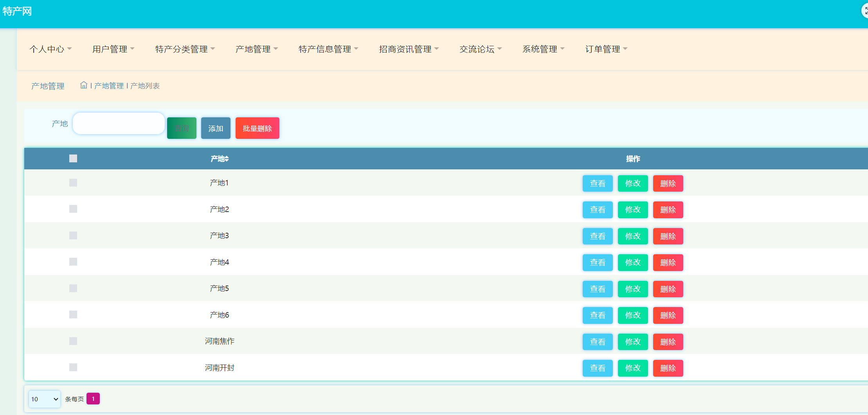
Task: Sort the table by the 产地 column arrows
Action: coord(226,158)
